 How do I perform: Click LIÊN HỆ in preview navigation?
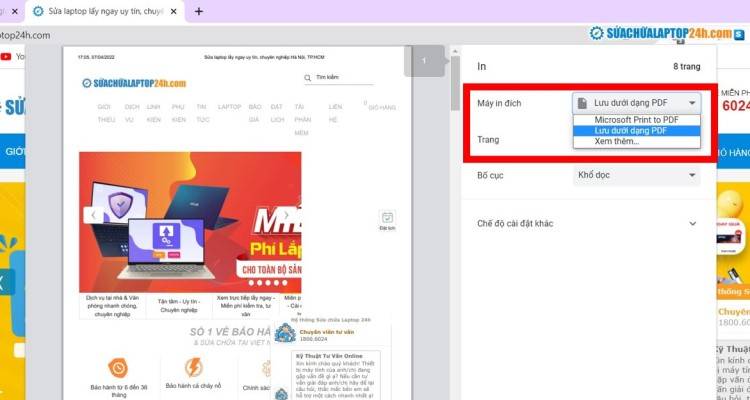[x=335, y=113]
